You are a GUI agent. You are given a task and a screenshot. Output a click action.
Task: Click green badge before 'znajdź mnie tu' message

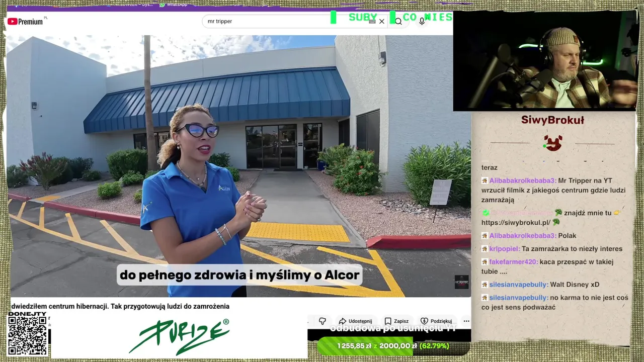coord(485,213)
